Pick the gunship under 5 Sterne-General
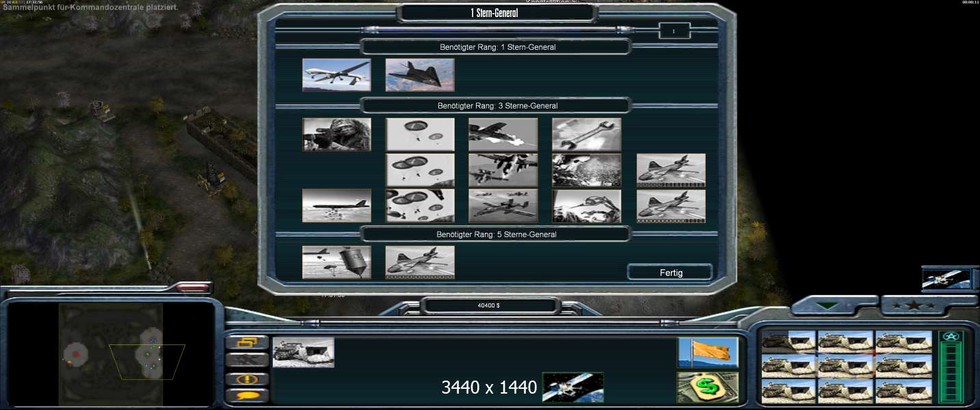The height and width of the screenshot is (410, 980). coord(420,262)
